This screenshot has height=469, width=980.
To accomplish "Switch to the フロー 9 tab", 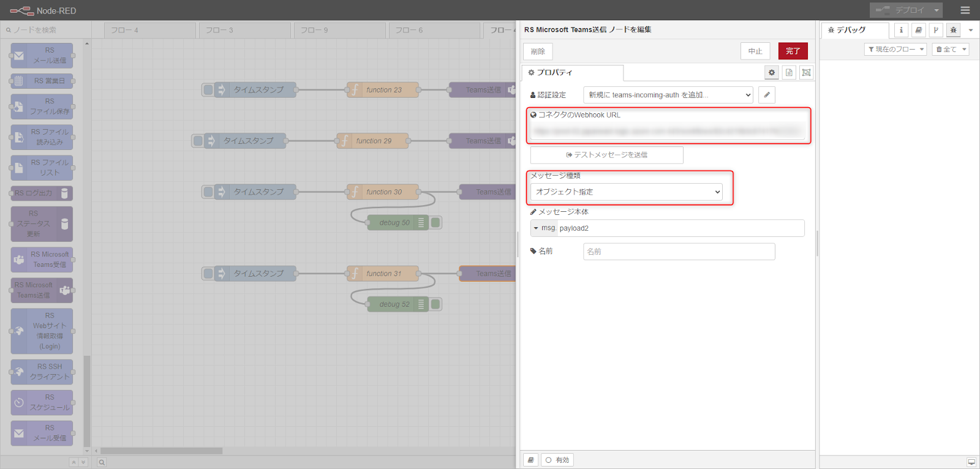I will (x=340, y=30).
